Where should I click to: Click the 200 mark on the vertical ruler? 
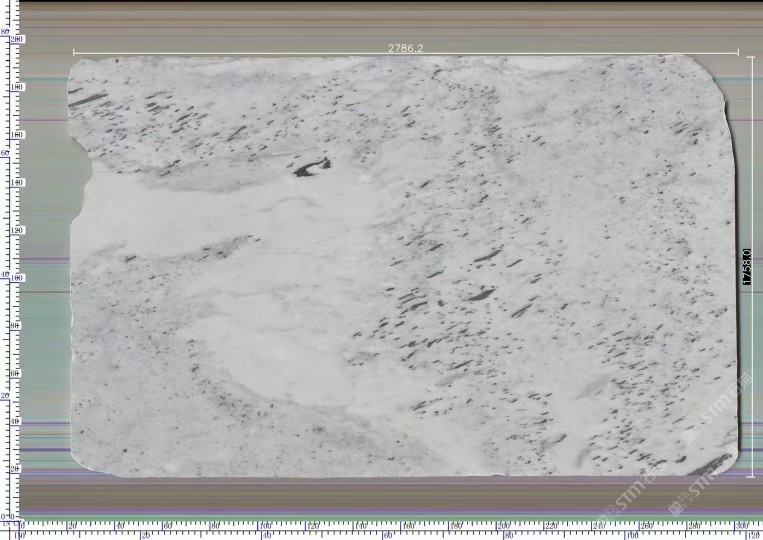point(16,39)
